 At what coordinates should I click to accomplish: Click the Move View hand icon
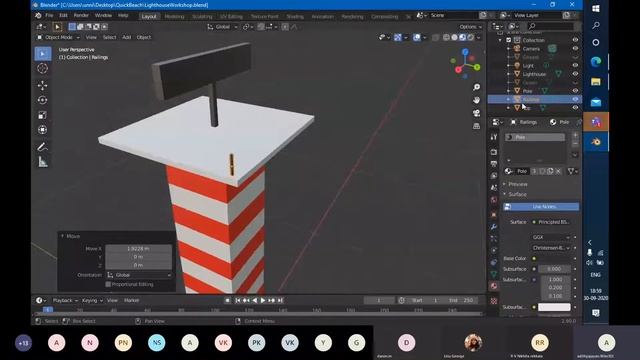[476, 100]
